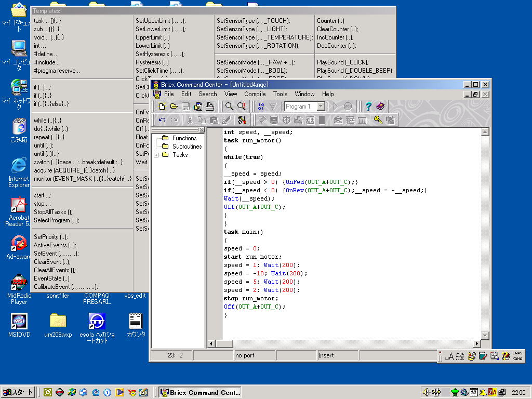
Task: Close the code explorer side pane
Action: click(x=202, y=130)
